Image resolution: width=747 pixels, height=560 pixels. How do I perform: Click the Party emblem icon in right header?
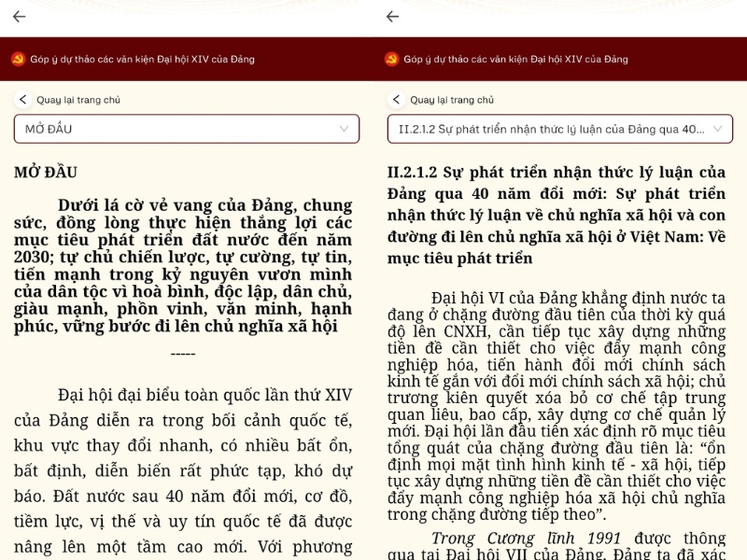pos(392,59)
